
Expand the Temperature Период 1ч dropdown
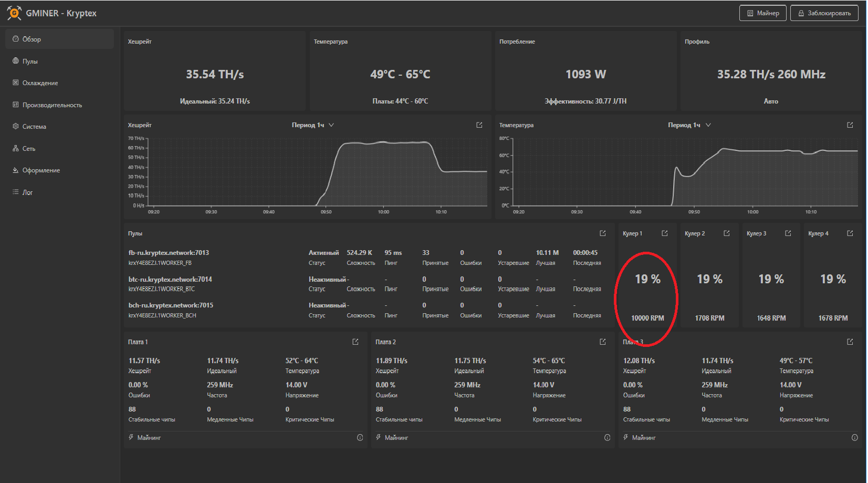(689, 125)
